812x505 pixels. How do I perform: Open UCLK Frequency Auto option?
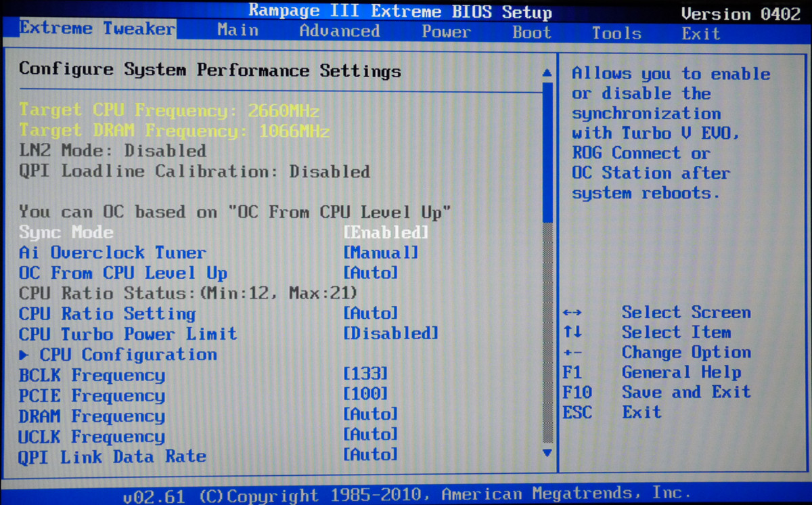[x=370, y=435]
